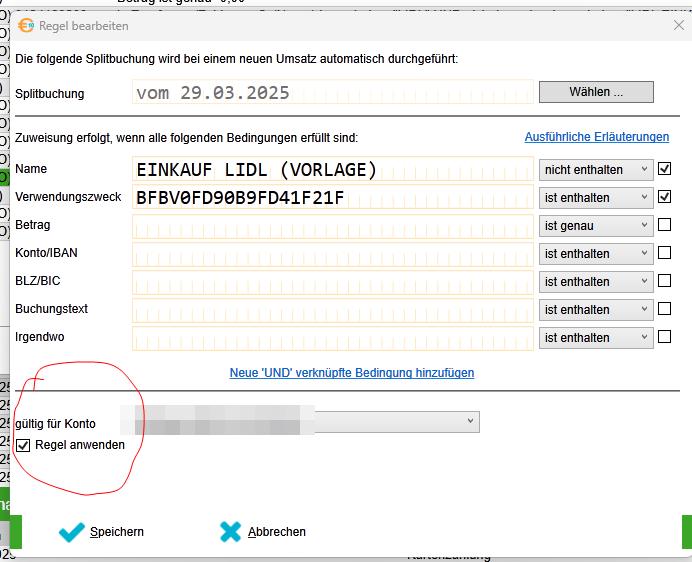Click the Splitbuchung date field
The width and height of the screenshot is (692, 562).
pyautogui.click(x=333, y=92)
